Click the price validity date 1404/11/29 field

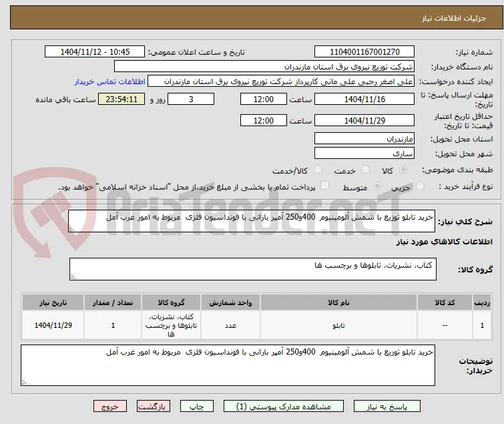tap(364, 121)
